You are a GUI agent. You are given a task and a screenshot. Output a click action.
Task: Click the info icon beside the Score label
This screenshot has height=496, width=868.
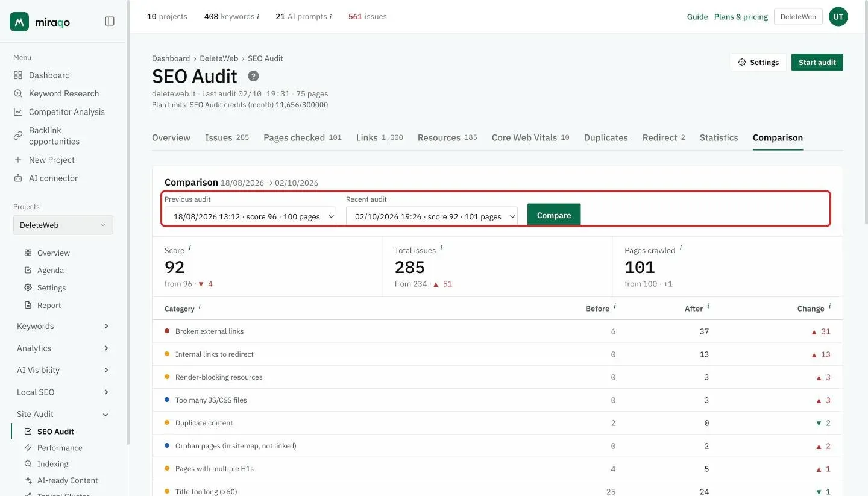pyautogui.click(x=190, y=248)
